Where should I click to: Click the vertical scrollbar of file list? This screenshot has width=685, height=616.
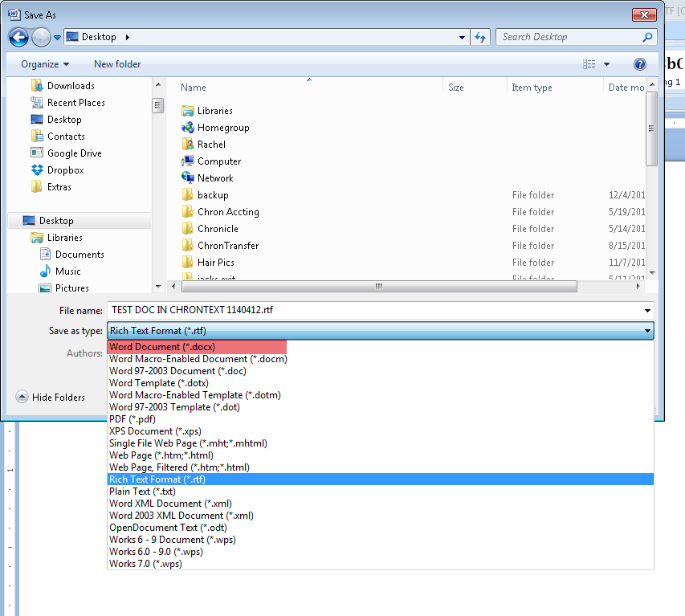(652, 129)
